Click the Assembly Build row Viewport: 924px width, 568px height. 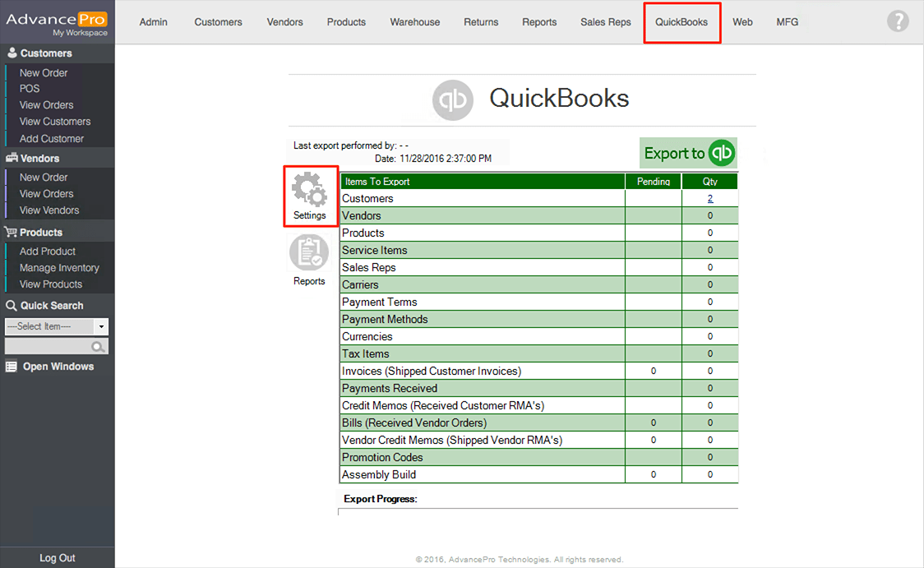538,474
